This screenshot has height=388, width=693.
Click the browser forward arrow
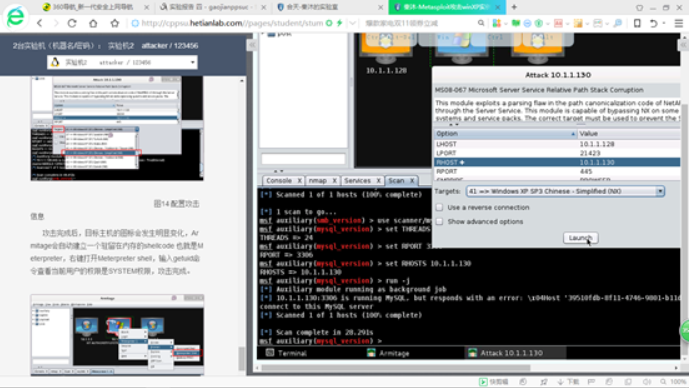56,23
